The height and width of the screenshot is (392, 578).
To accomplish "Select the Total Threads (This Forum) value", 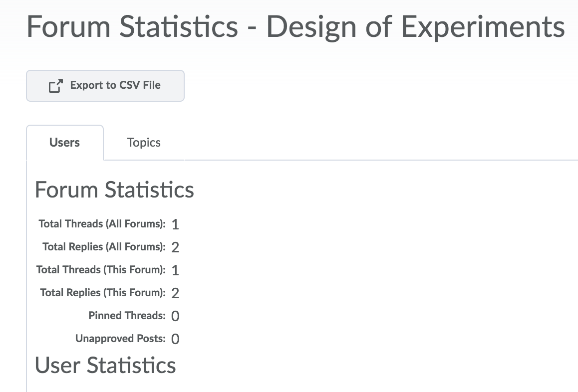I will pyautogui.click(x=175, y=270).
